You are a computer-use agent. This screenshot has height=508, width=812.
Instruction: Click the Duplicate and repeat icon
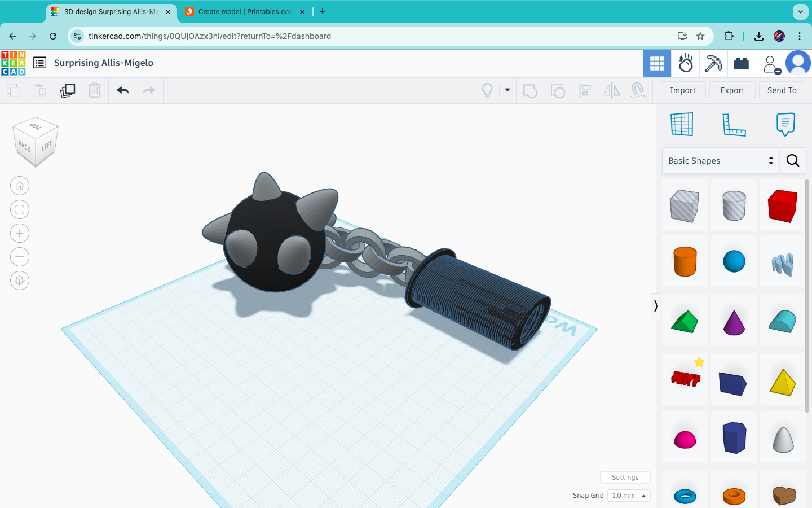68,90
